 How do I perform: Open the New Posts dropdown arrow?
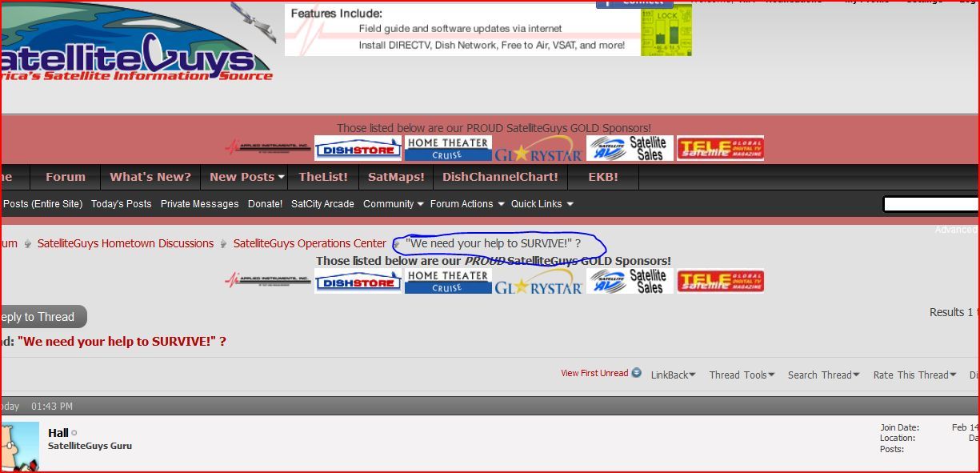tap(282, 178)
